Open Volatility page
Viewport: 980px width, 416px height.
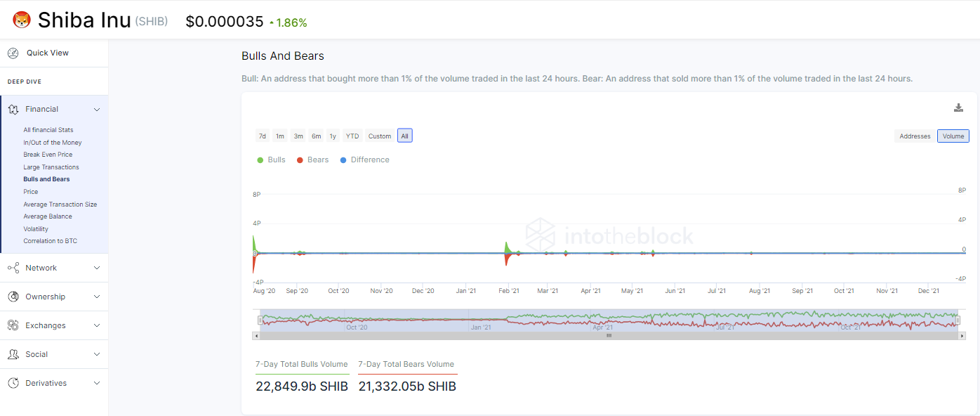36,229
